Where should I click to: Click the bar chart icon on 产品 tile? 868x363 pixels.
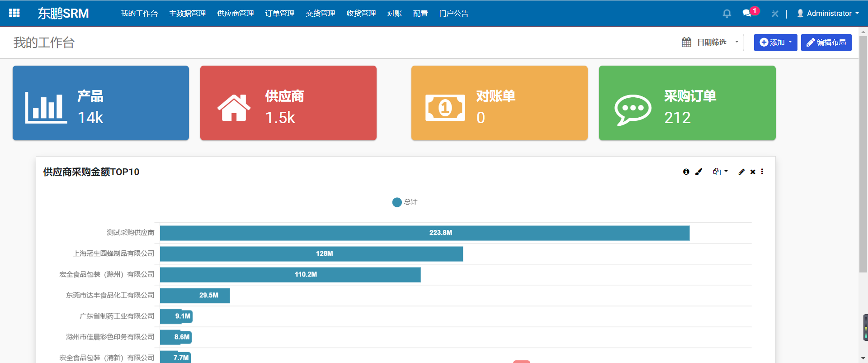(x=46, y=108)
